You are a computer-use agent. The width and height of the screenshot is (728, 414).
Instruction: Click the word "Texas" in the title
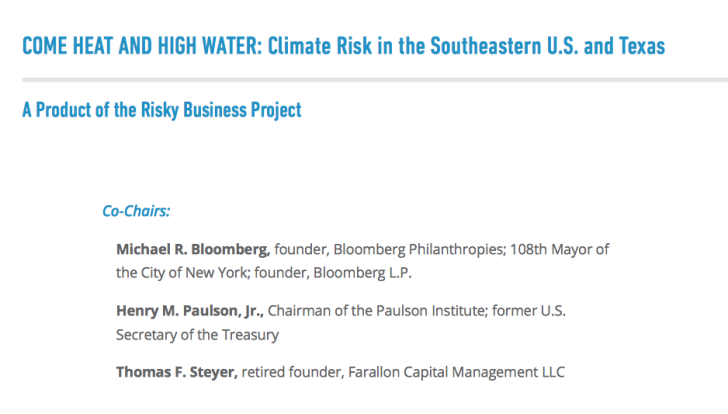pyautogui.click(x=642, y=46)
